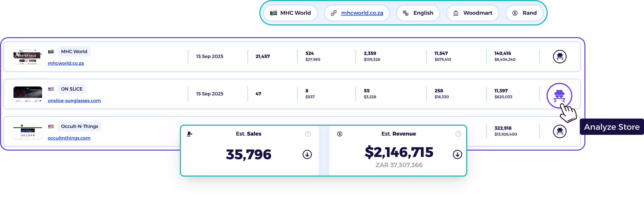
Task: Click the South Africa flag in the MHC World row
Action: [x=51, y=52]
